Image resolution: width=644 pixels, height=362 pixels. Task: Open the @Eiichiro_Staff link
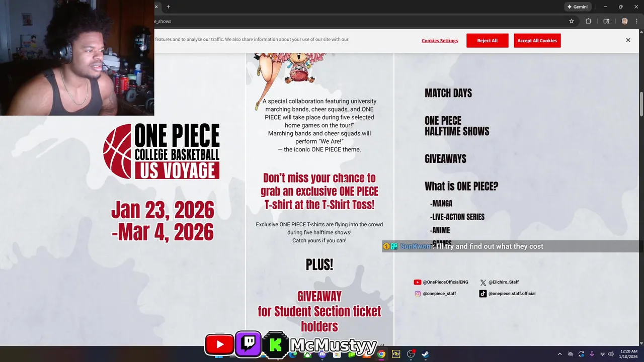503,283
